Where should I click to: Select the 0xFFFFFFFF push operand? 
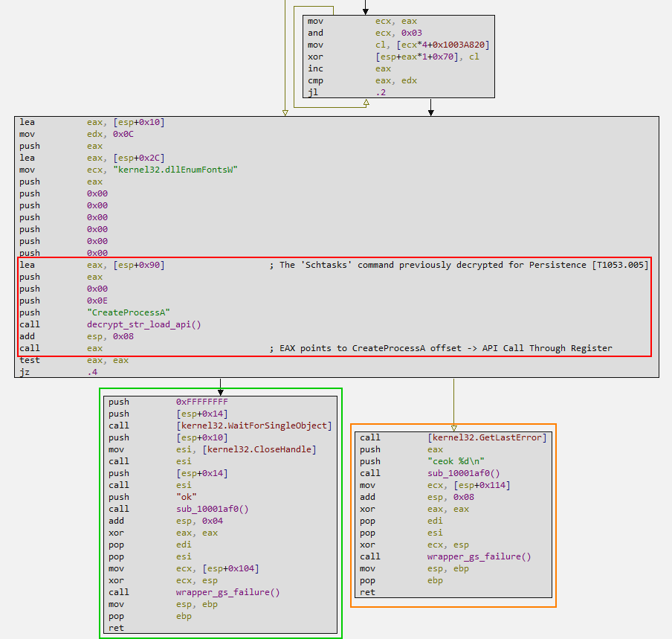click(x=201, y=402)
